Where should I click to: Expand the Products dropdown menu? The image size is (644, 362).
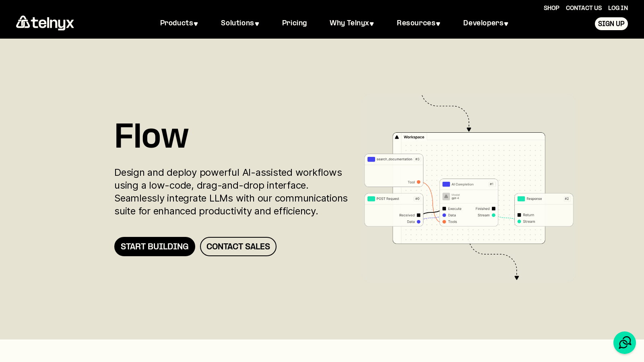[x=179, y=23]
